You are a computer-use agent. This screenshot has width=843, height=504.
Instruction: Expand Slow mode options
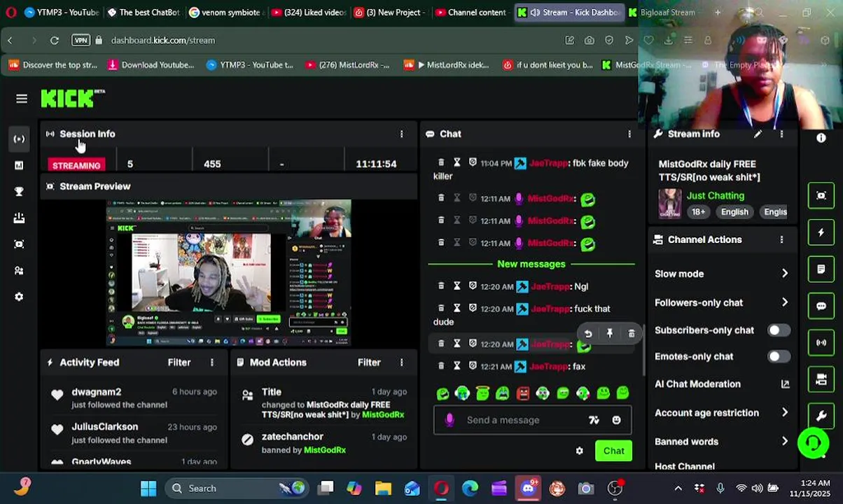[x=722, y=274]
